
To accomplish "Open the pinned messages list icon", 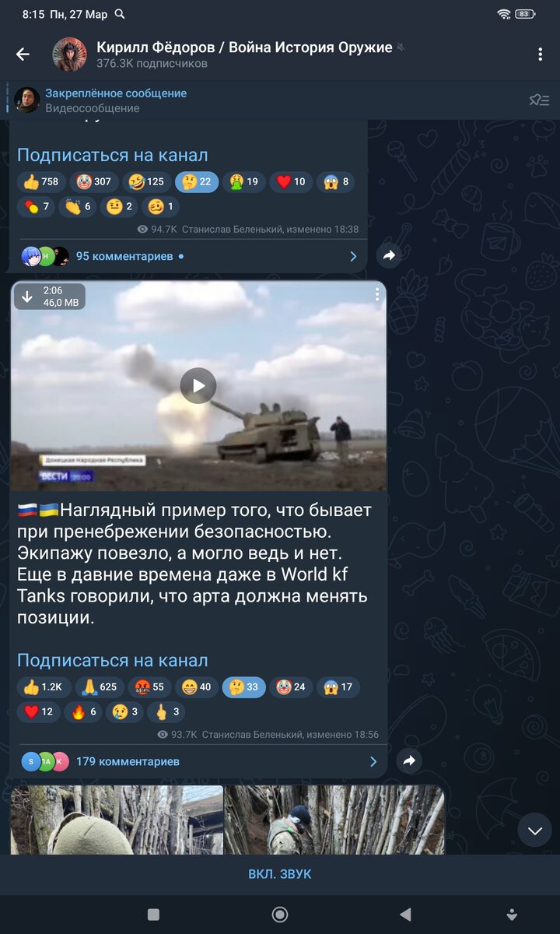I will click(x=539, y=100).
